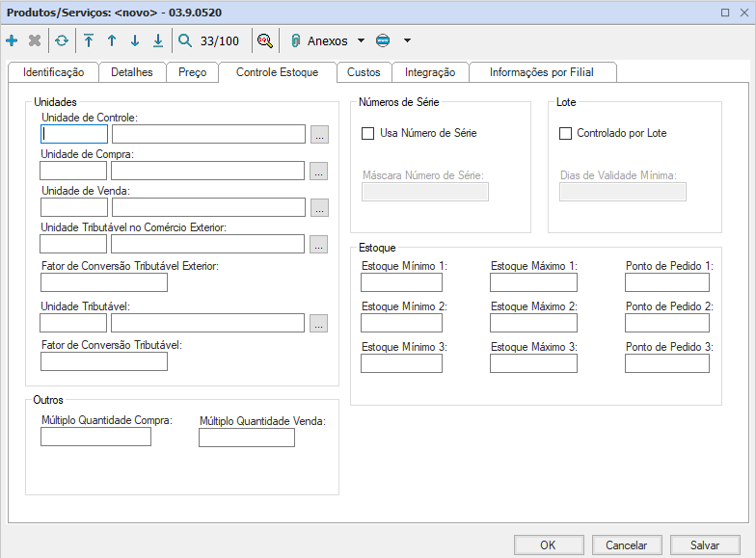The width and height of the screenshot is (756, 558).
Task: Open lookup button for Unidade de Venda
Action: [x=320, y=207]
